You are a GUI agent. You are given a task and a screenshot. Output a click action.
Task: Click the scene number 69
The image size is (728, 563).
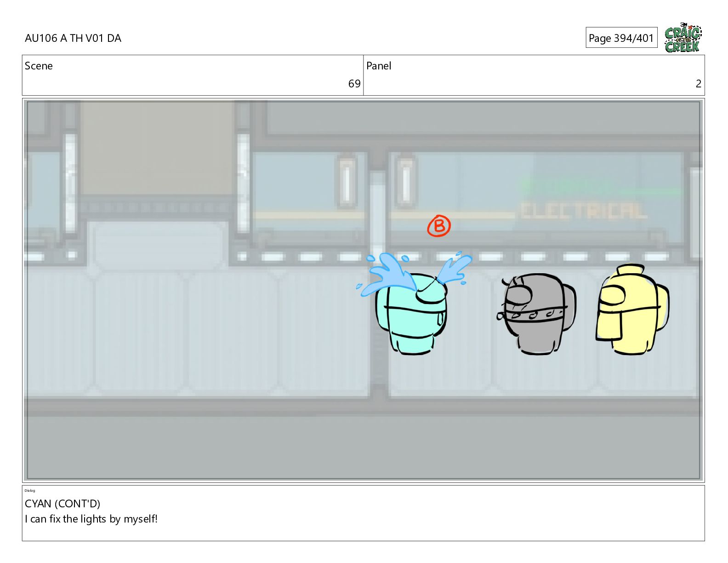coord(354,84)
